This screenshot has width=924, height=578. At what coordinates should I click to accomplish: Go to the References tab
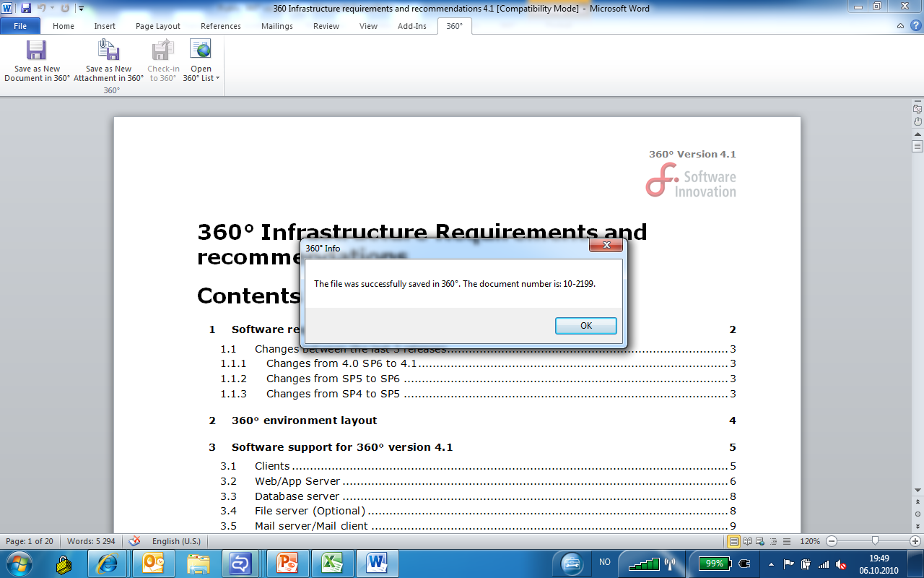[x=221, y=26]
